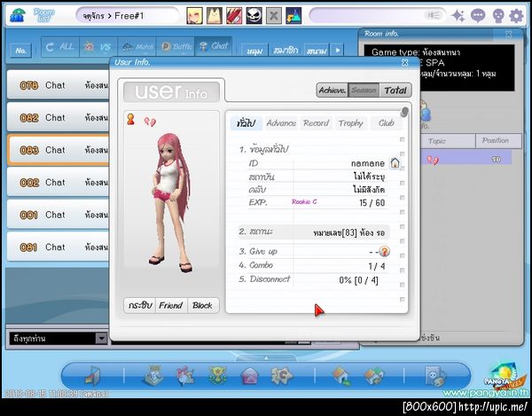Click the blonde character avatar icon
The width and height of the screenshot is (532, 416).
coord(195,16)
